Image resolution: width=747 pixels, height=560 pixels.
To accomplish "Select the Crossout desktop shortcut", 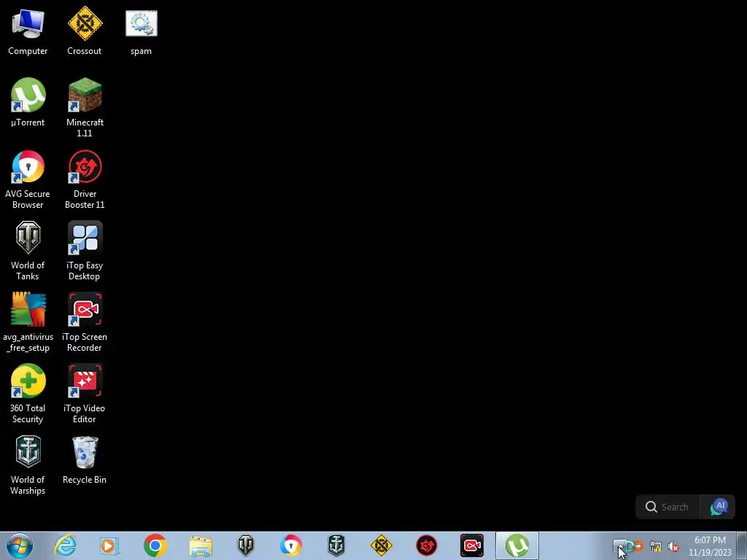I will click(85, 32).
